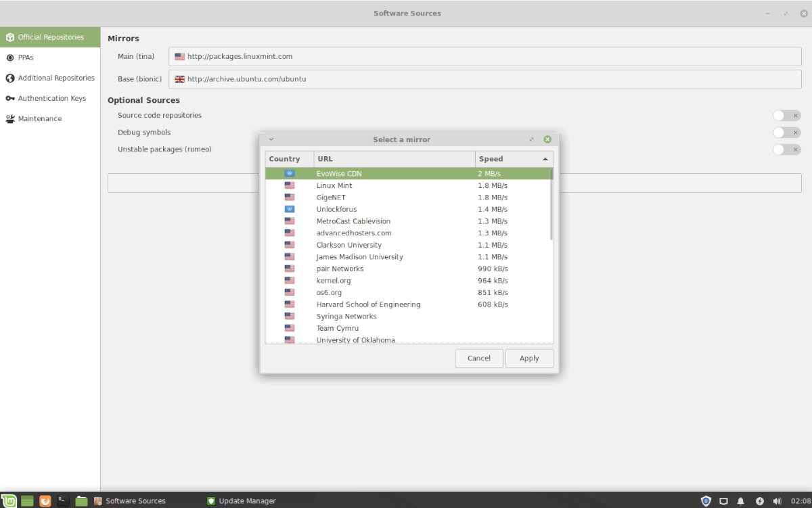
Task: Click the volume icon in the system tray
Action: 778,501
